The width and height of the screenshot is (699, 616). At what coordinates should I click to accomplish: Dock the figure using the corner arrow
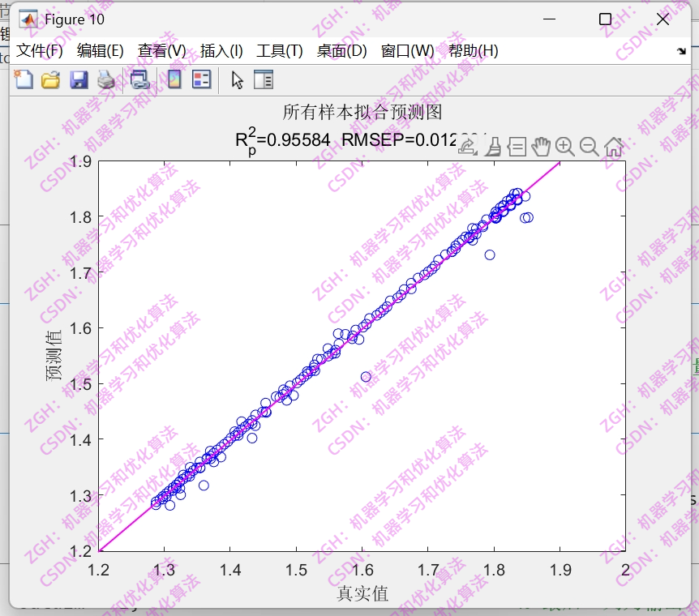point(681,51)
